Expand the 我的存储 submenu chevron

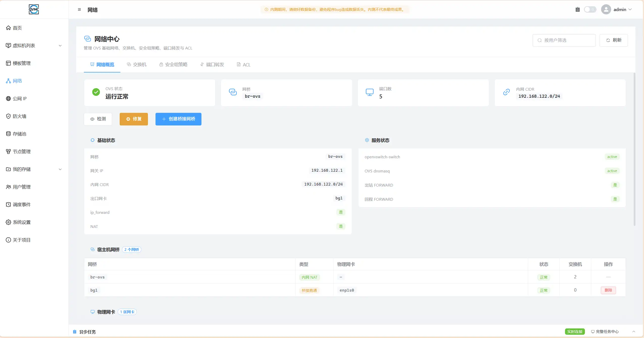pos(60,169)
